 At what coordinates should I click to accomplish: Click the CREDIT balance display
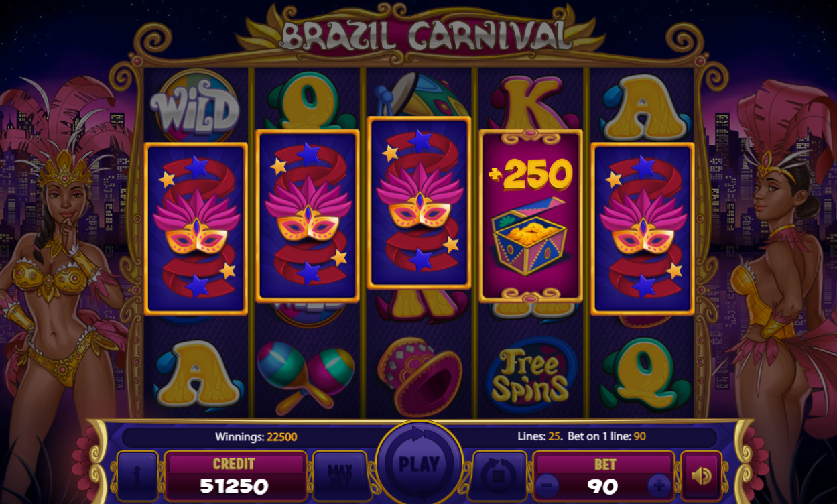coord(235,477)
